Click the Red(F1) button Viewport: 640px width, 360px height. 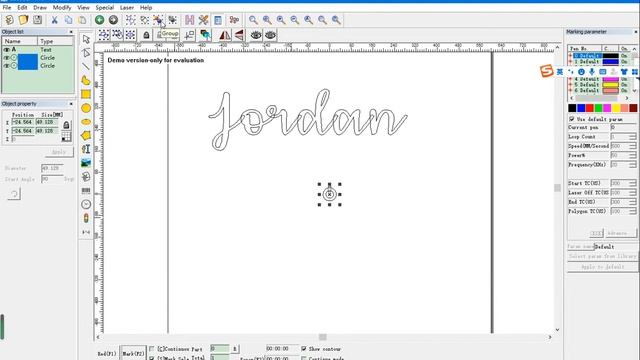107,353
